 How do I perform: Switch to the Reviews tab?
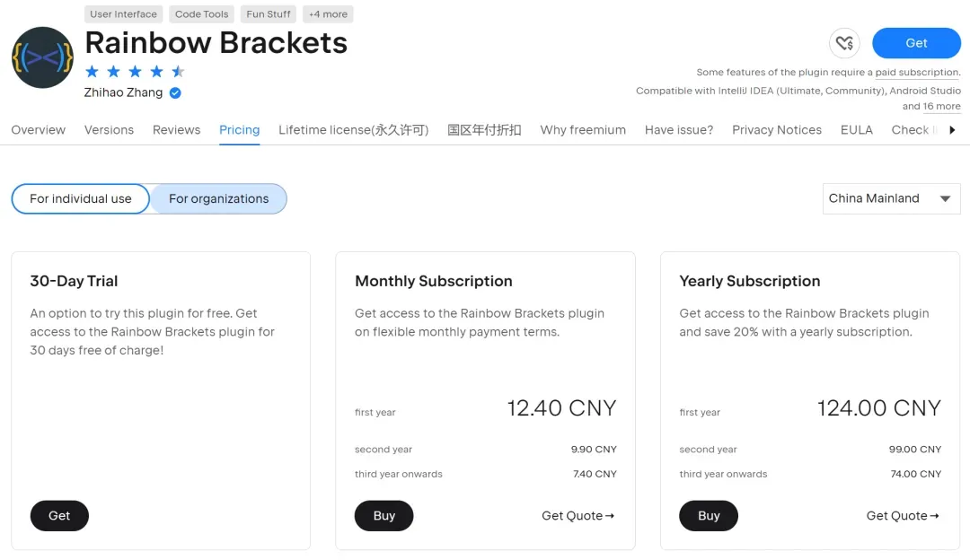pos(176,130)
